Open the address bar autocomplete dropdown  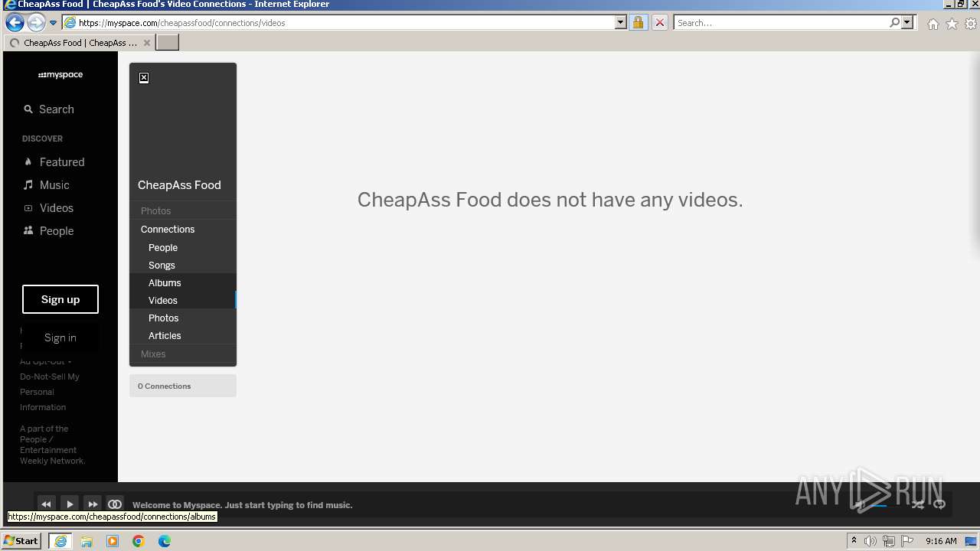(x=621, y=22)
